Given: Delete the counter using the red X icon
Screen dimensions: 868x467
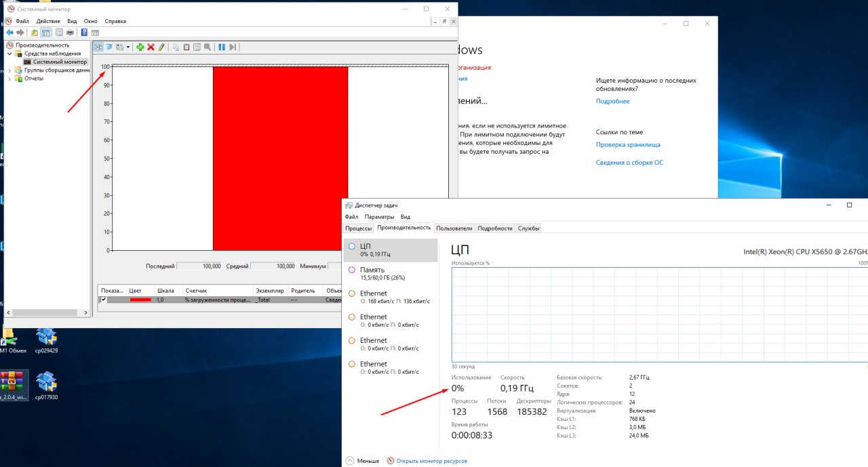Looking at the screenshot, I should [x=151, y=47].
